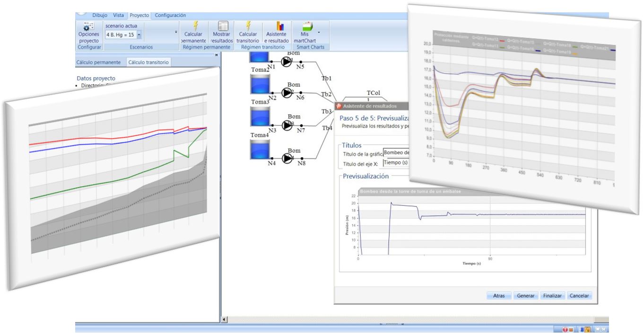
Task: Open the Configuración ribbon tab
Action: click(170, 16)
